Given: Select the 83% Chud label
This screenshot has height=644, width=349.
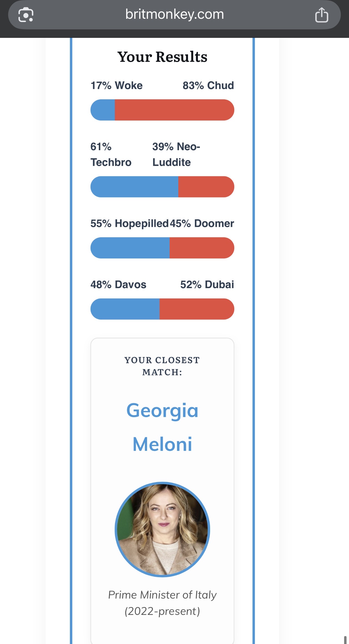Looking at the screenshot, I should coord(208,85).
